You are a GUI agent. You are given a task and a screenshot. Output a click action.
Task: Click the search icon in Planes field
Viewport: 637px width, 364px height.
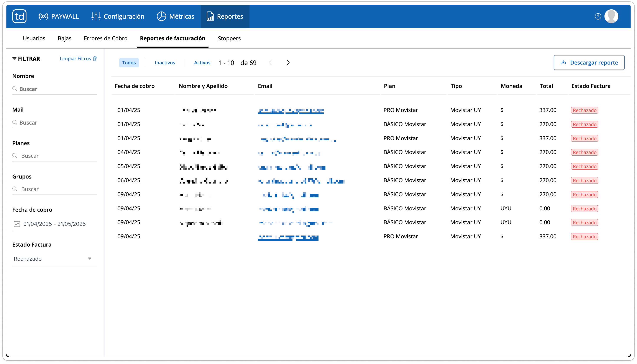click(x=15, y=156)
